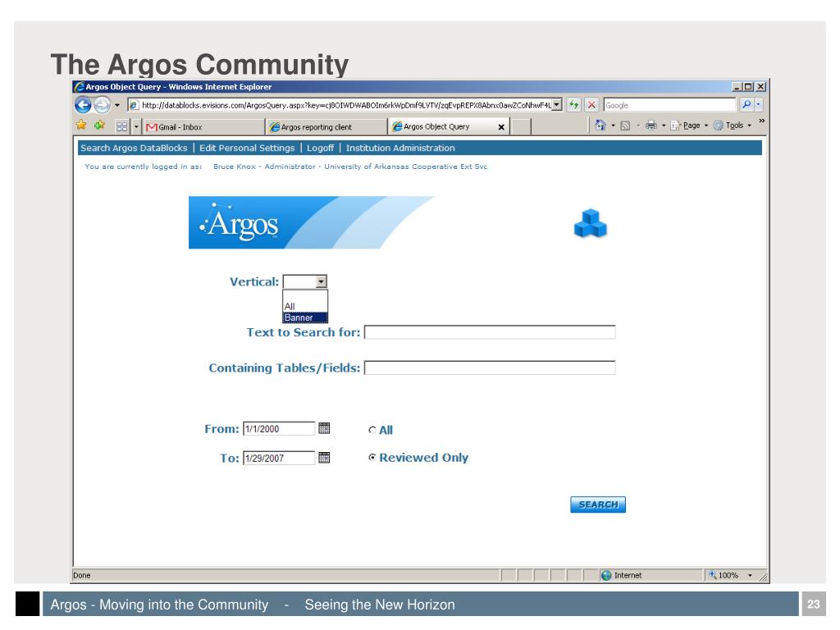Click the Add to Favorites icon

click(99, 126)
